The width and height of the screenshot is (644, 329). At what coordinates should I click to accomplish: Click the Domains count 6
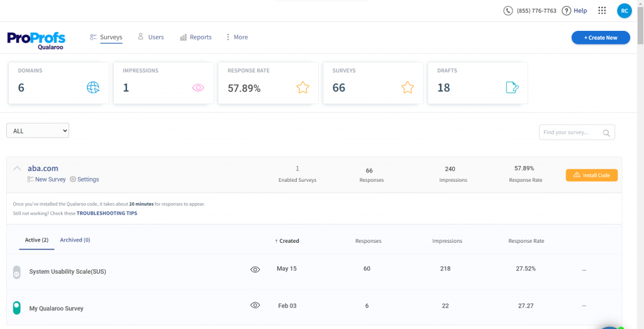(x=21, y=87)
